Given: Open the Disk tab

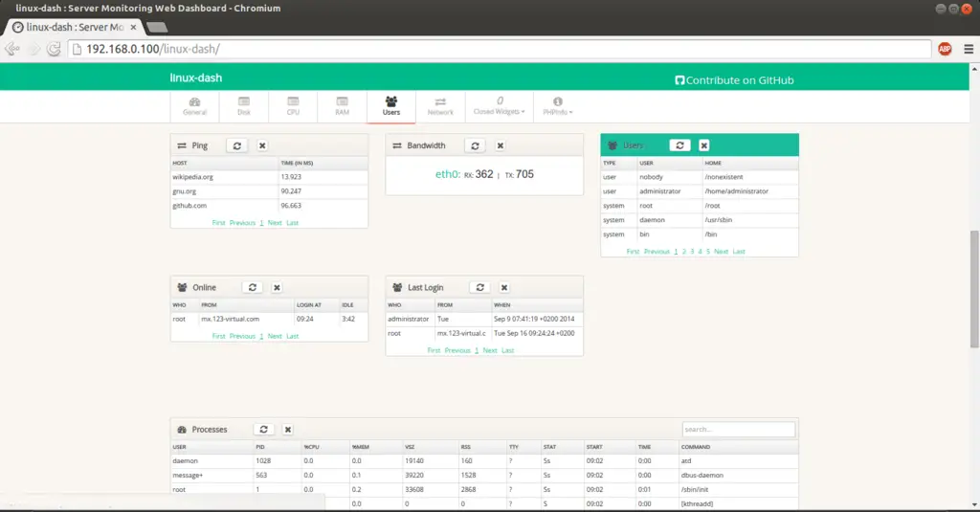Looking at the screenshot, I should coord(244,106).
